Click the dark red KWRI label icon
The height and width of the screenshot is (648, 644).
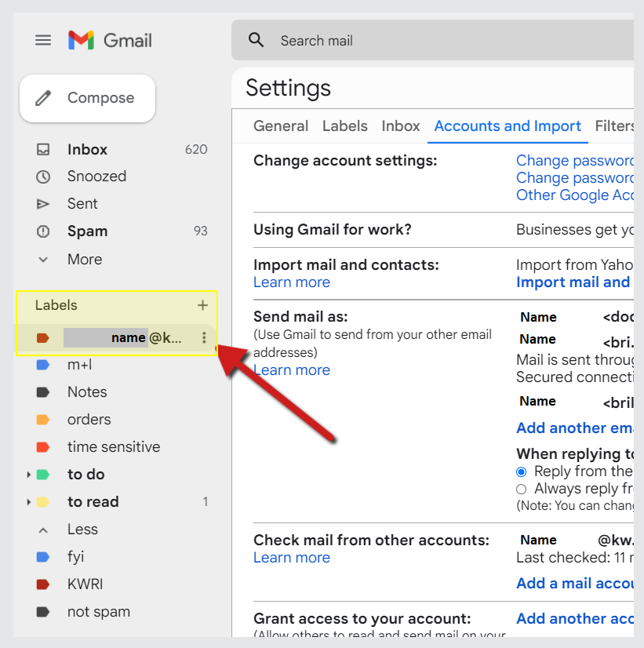43,584
